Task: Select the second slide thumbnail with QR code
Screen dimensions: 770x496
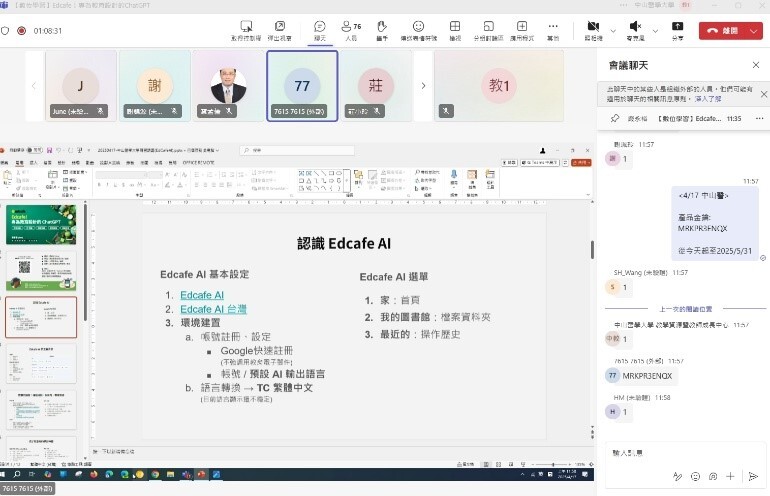Action: click(41, 271)
